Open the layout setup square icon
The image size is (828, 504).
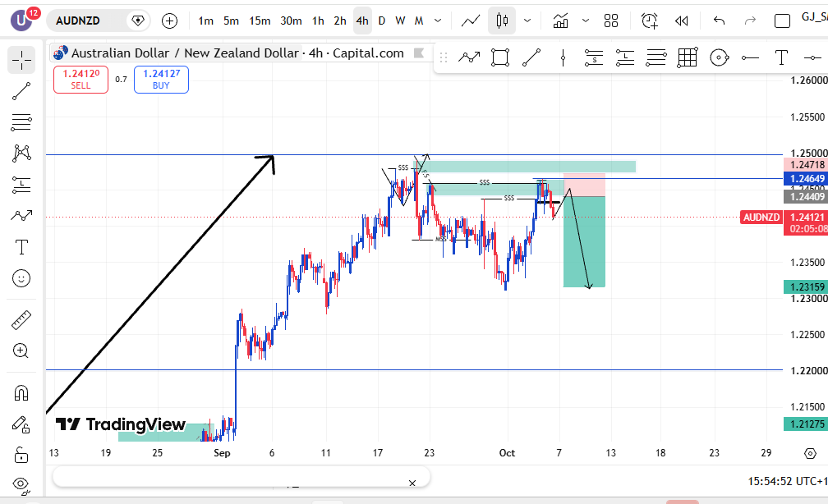[782, 21]
